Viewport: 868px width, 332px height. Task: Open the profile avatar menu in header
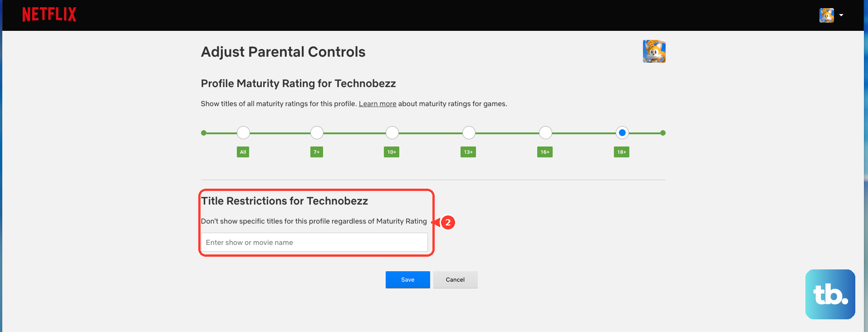click(x=826, y=15)
